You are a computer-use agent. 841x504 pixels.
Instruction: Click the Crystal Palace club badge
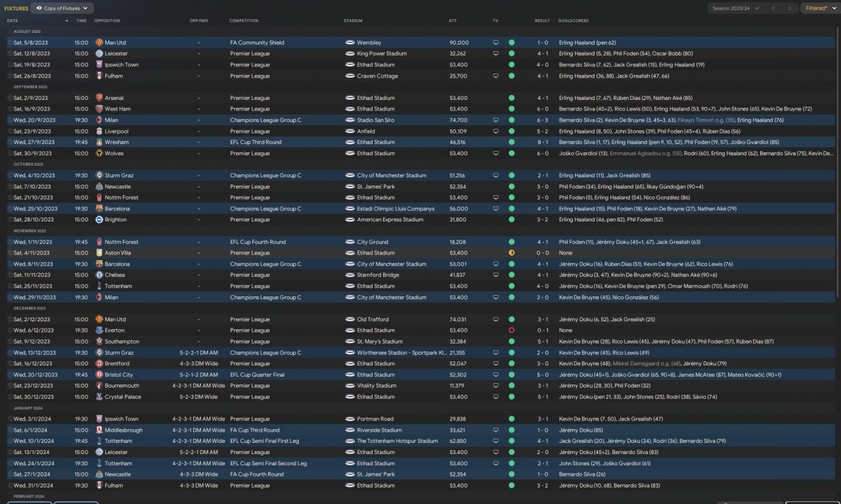pyautogui.click(x=99, y=397)
